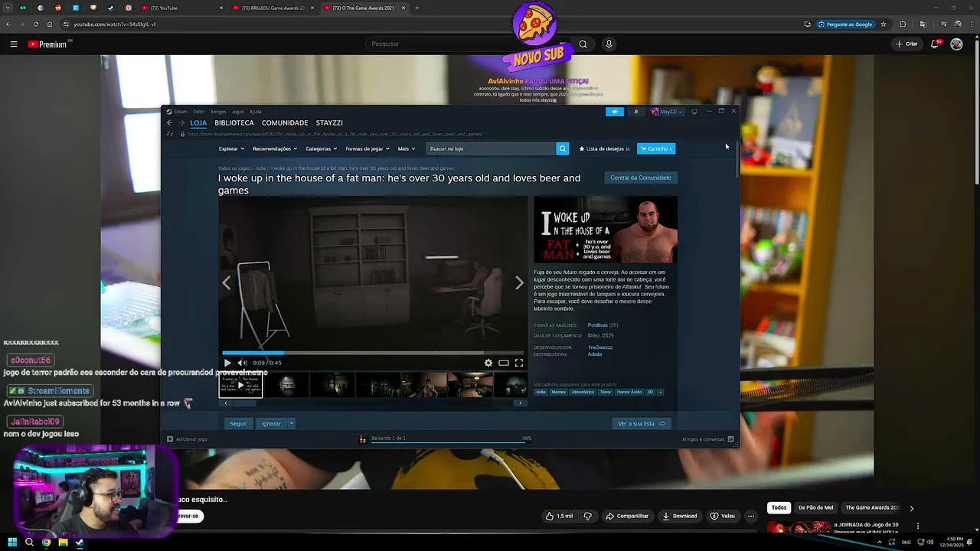Open 'Amigos e conversas' friends panel
This screenshot has height=551, width=980.
(x=707, y=439)
